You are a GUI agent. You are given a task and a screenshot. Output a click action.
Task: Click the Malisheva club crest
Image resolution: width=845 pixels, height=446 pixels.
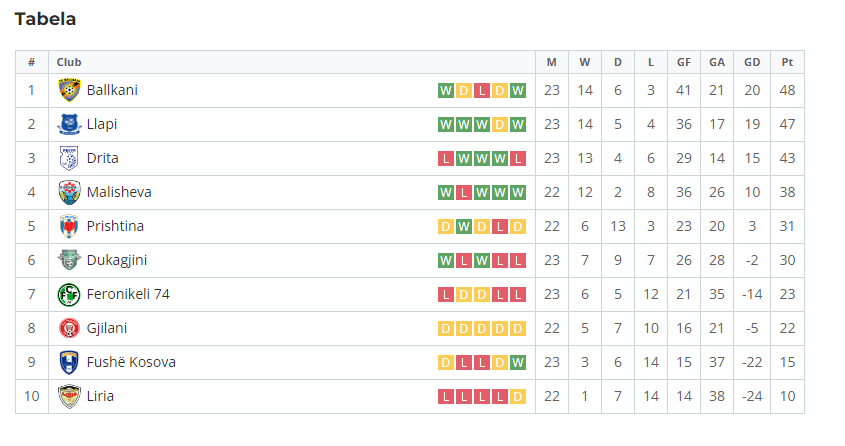(x=70, y=192)
